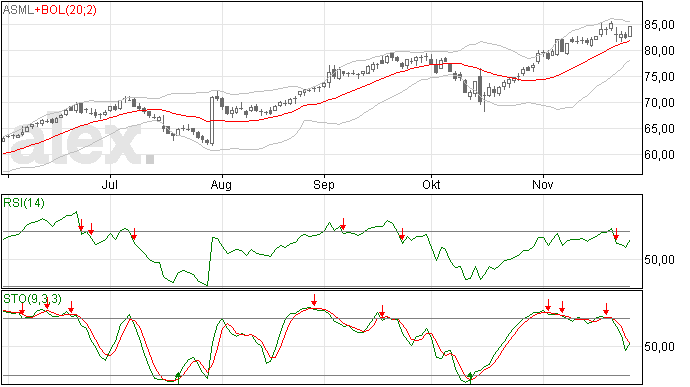The width and height of the screenshot is (690, 387).
Task: Click the 50,00 level in the RSI panel
Action: pyautogui.click(x=659, y=260)
